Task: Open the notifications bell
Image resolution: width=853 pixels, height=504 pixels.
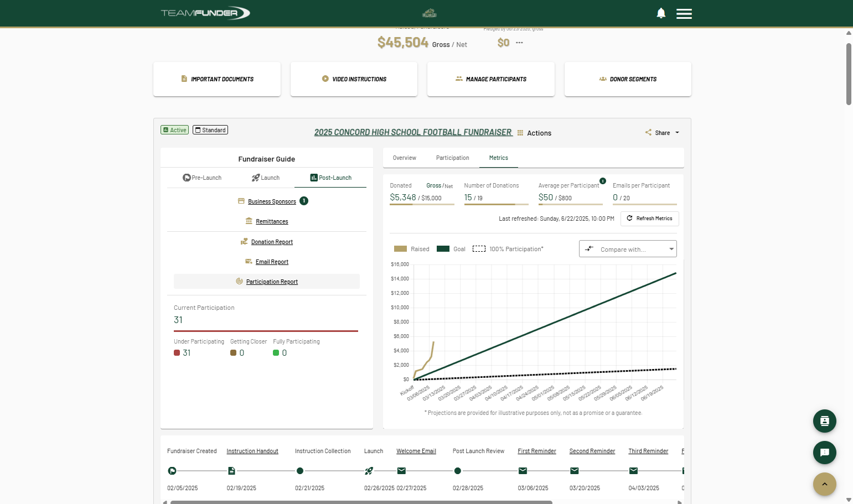Action: (x=661, y=13)
